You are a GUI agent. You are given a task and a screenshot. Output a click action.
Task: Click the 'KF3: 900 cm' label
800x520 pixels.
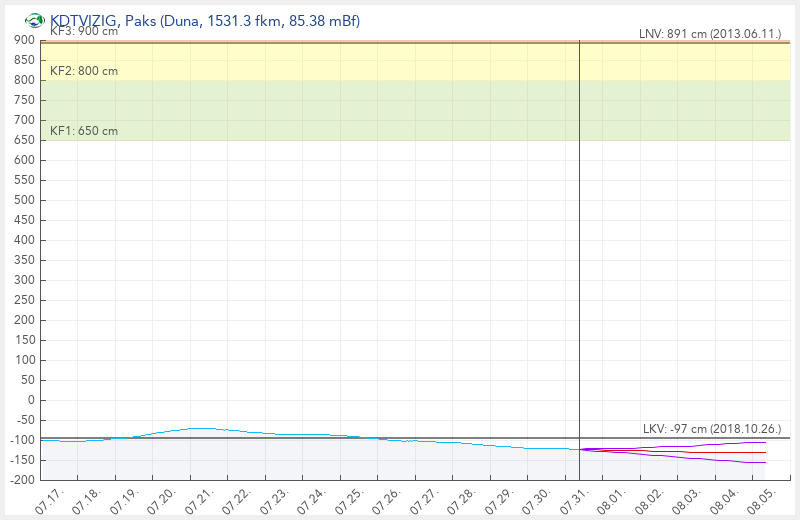coord(84,31)
